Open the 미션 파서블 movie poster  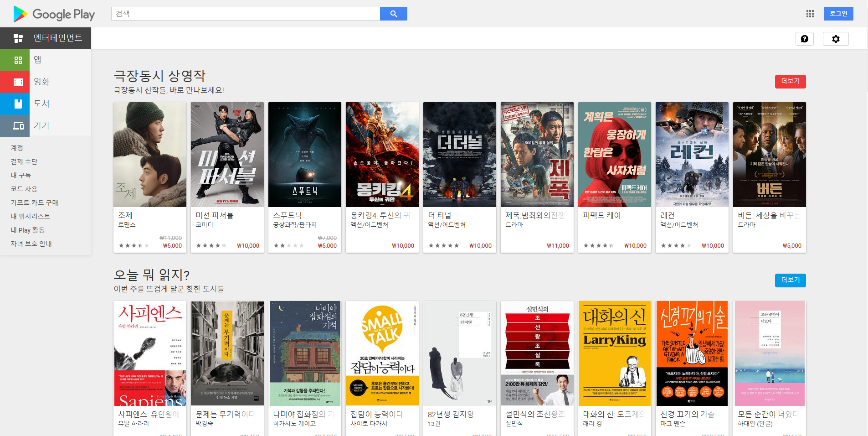tap(227, 155)
